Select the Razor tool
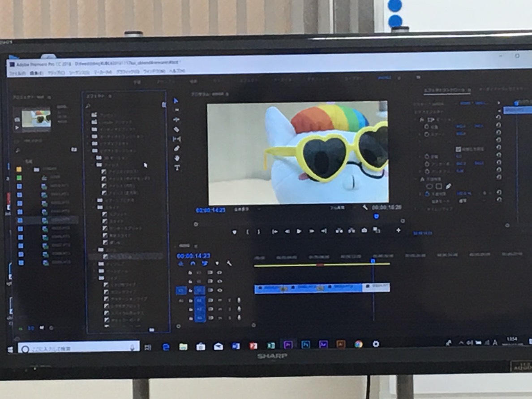 point(176,130)
